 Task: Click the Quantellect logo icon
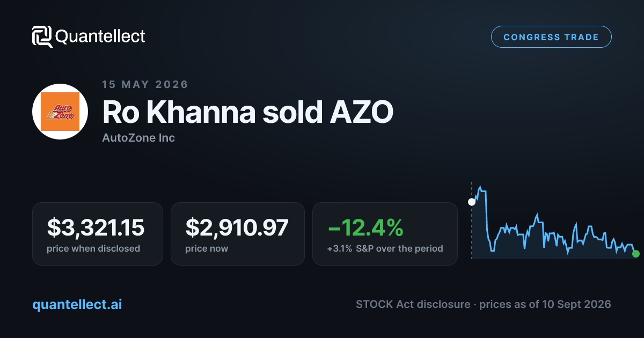coord(42,36)
